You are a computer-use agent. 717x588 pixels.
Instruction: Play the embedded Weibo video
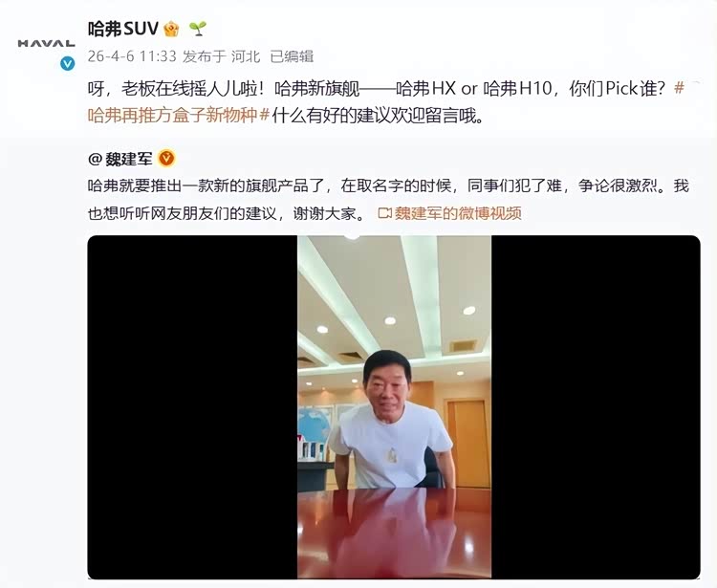click(394, 407)
